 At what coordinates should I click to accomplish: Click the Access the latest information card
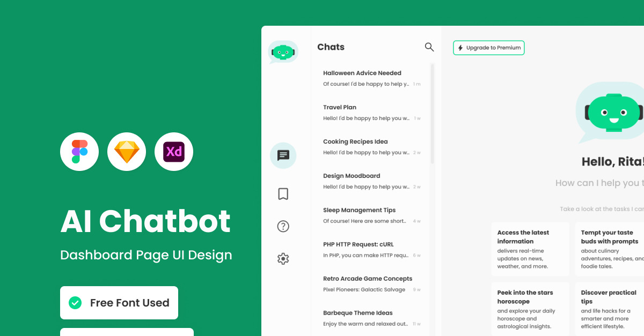click(x=530, y=249)
